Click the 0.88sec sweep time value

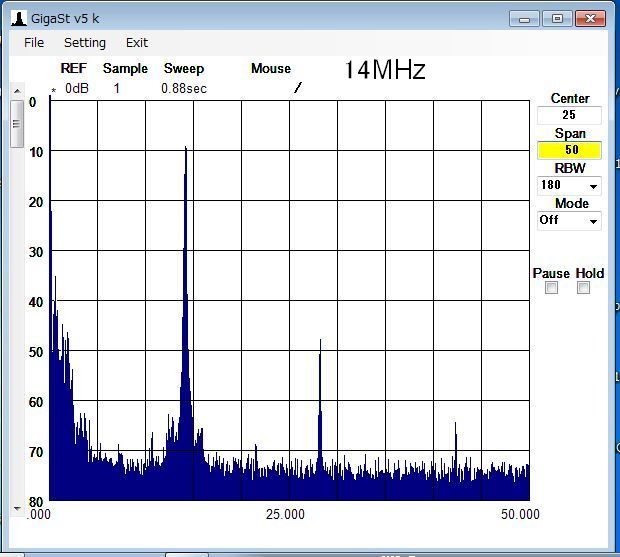(184, 89)
